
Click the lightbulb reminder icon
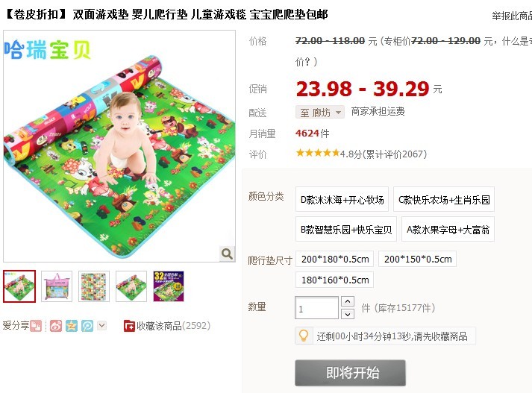coord(304,336)
